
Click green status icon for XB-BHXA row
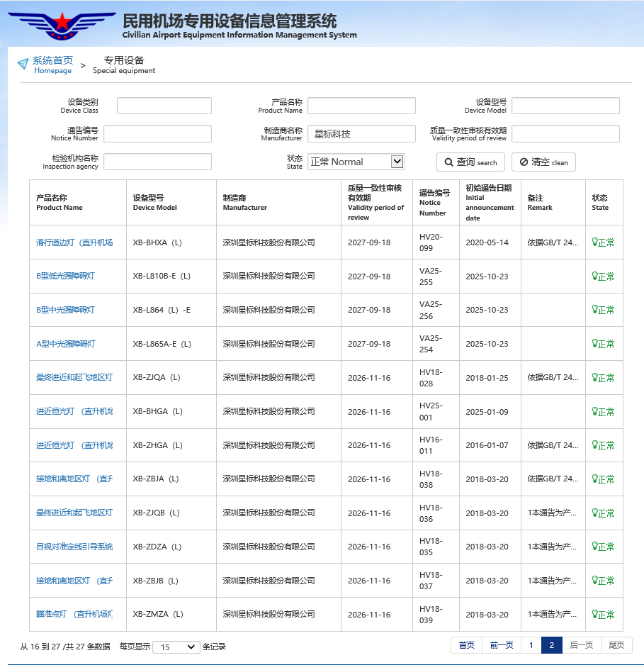click(x=595, y=242)
